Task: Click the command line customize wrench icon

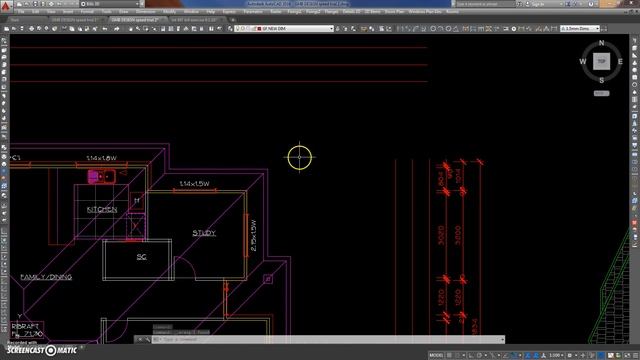Action: coord(147,339)
